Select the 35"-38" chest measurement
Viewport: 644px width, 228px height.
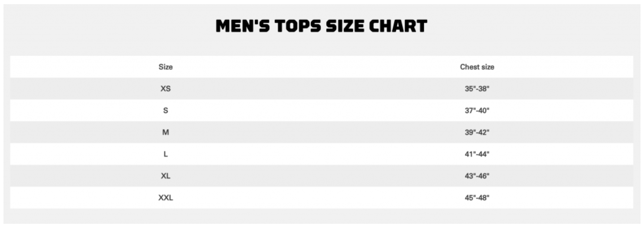pyautogui.click(x=477, y=89)
